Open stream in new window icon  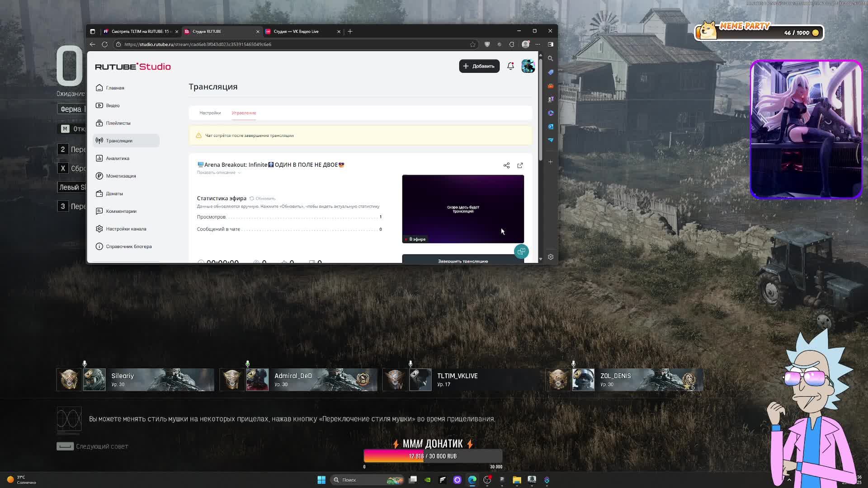pos(520,165)
